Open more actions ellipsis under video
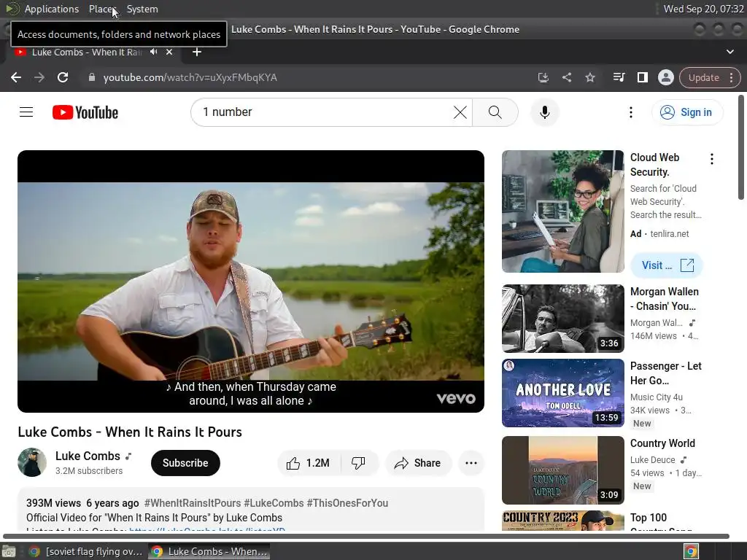The height and width of the screenshot is (560, 747). (471, 463)
